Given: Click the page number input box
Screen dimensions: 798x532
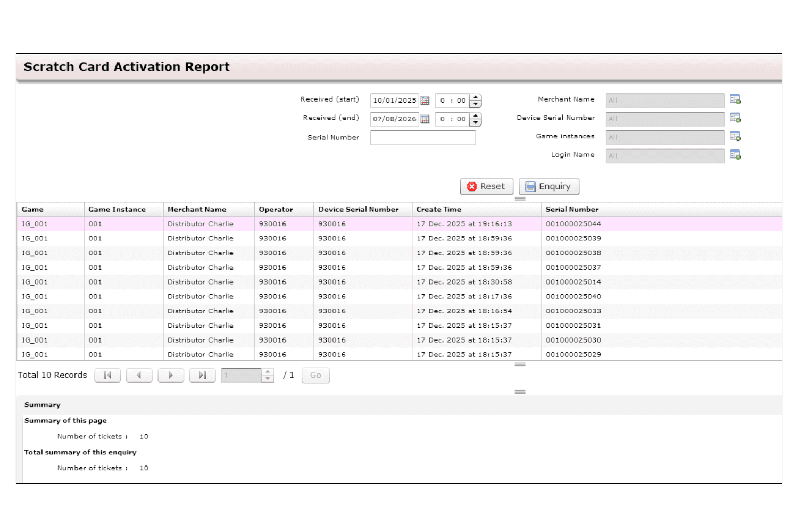Looking at the screenshot, I should click(x=242, y=375).
